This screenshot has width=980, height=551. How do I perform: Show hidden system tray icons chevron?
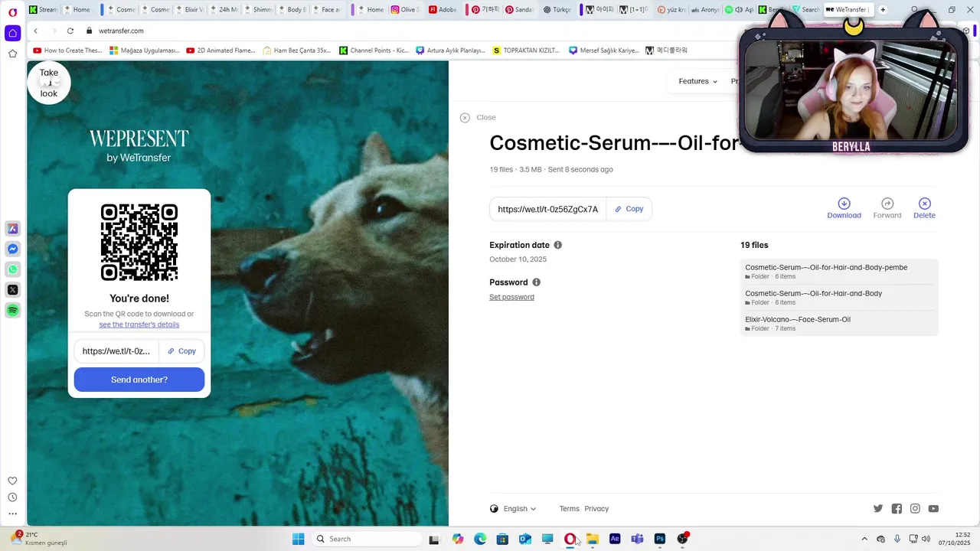864,539
